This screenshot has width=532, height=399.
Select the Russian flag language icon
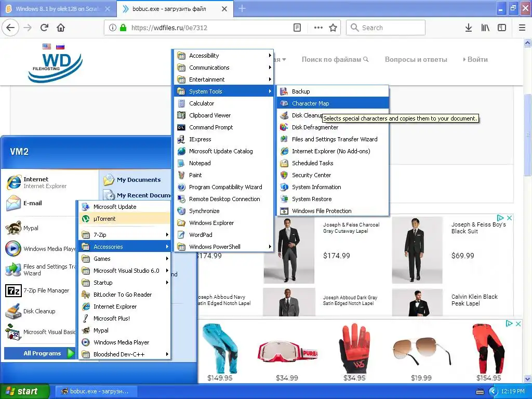coord(60,47)
